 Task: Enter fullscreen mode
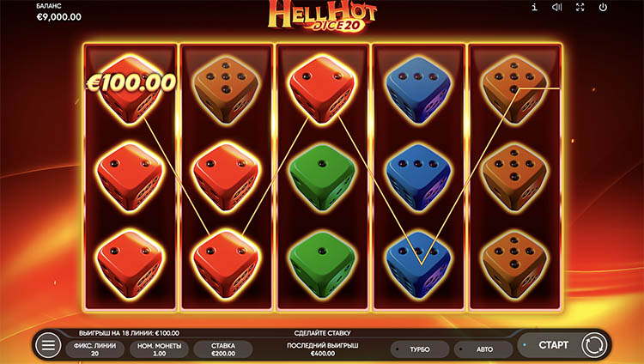click(x=580, y=7)
